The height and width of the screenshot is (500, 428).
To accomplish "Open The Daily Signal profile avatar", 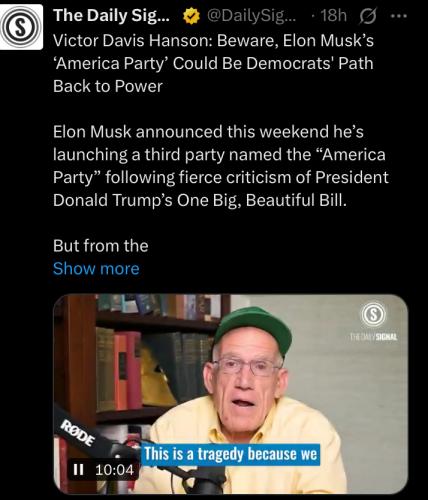I will pos(21,27).
